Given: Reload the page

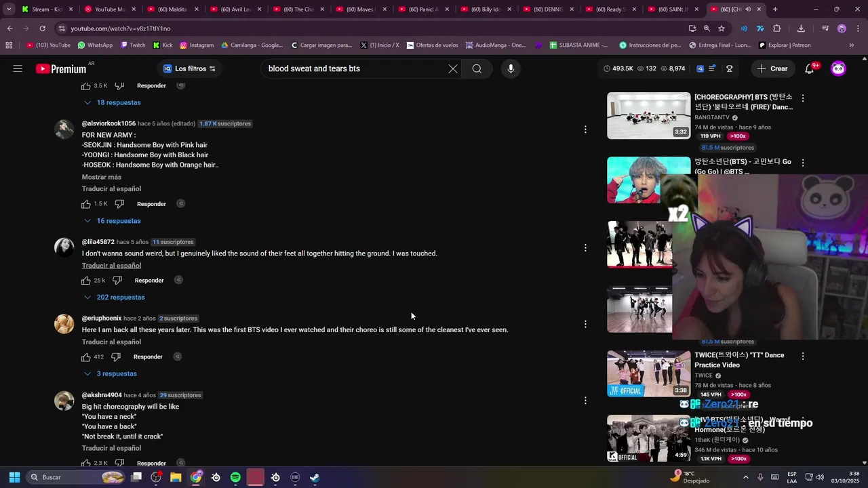Looking at the screenshot, I should pos(42,28).
